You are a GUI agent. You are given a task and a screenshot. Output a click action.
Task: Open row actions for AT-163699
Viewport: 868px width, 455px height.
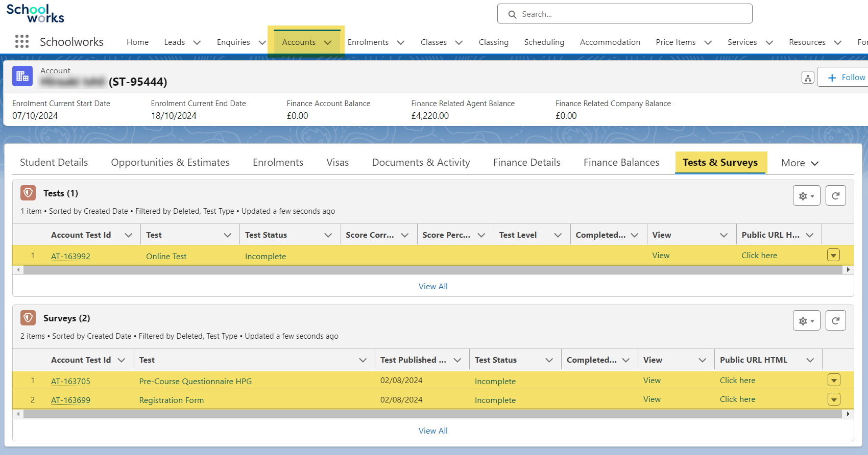[834, 399]
